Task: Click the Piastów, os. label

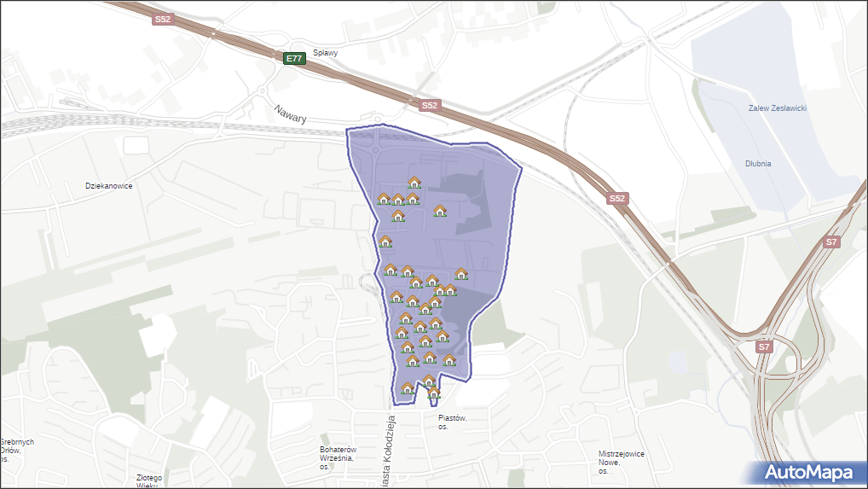Action: [452, 422]
